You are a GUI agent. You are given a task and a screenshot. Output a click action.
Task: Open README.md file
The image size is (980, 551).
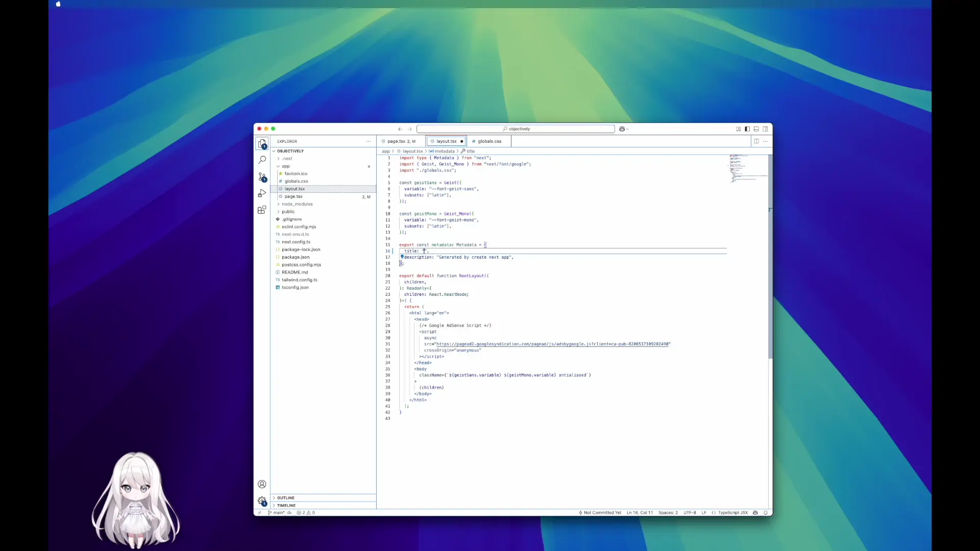(324, 272)
